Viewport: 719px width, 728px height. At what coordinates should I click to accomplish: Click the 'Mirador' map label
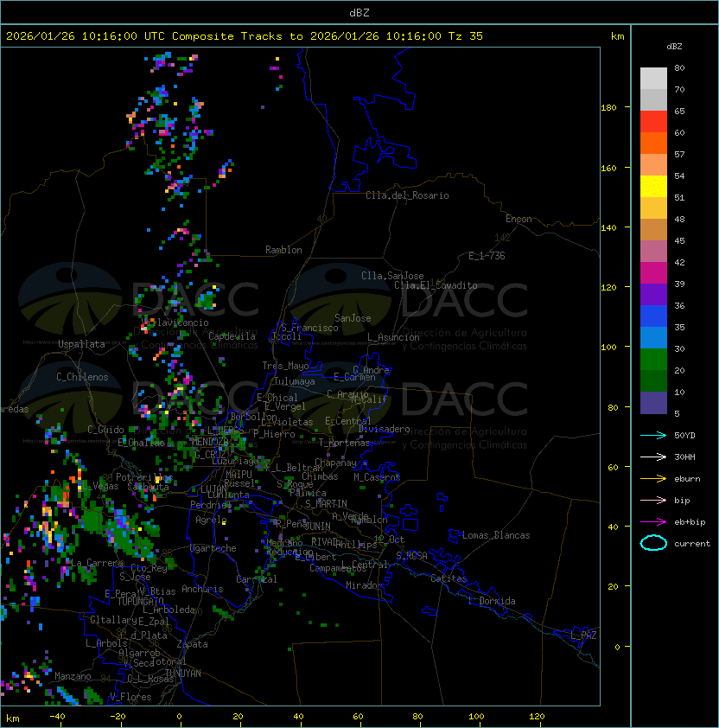pos(365,585)
